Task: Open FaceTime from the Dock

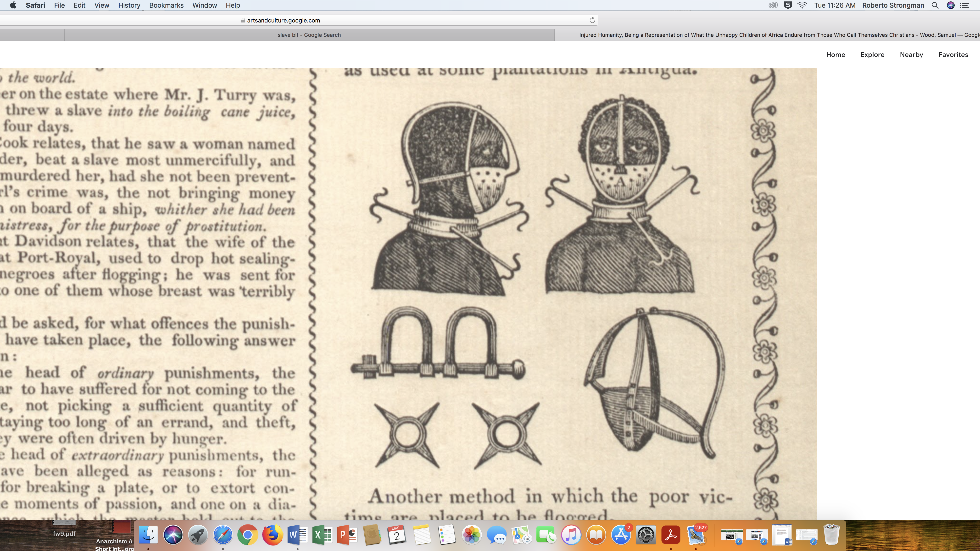Action: click(546, 535)
